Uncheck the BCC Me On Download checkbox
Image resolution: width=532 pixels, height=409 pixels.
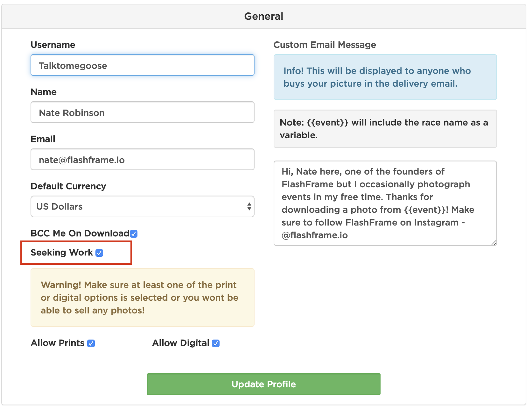[134, 234]
